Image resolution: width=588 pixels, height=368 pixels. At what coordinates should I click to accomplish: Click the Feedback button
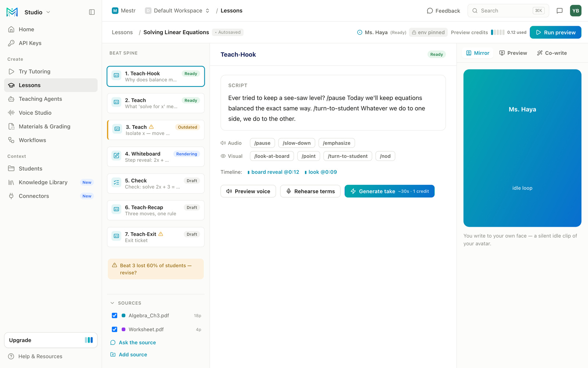(x=443, y=11)
